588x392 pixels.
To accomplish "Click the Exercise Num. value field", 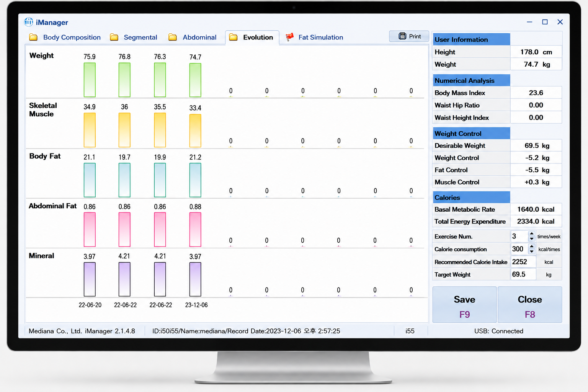I will click(519, 236).
